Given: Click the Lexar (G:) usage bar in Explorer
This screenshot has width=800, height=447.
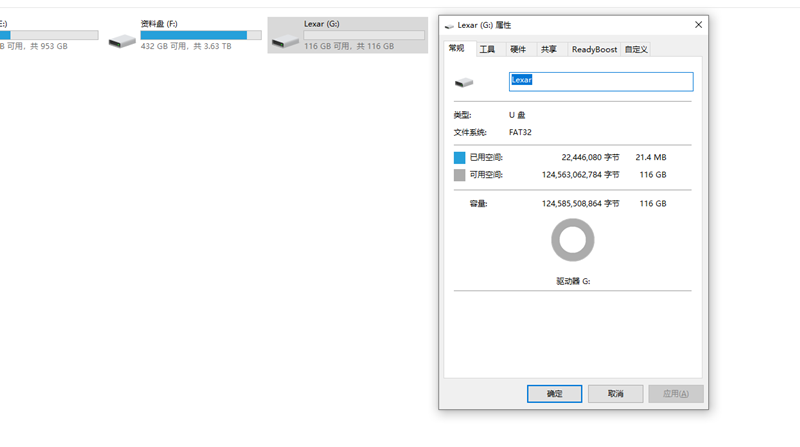Looking at the screenshot, I should [364, 35].
